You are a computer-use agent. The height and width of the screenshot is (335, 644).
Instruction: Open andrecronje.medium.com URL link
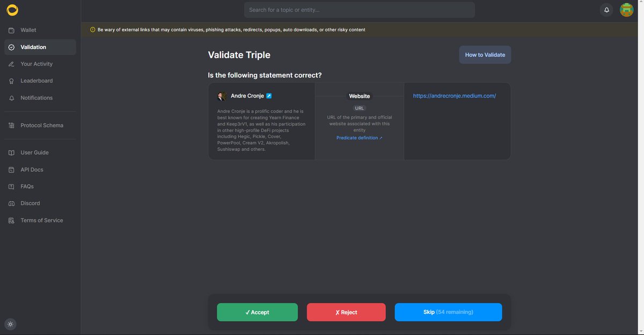(x=455, y=96)
